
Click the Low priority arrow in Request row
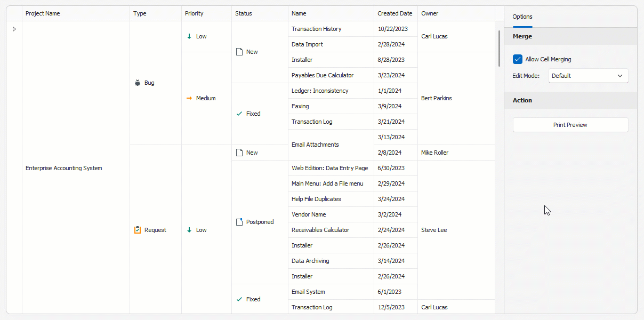pyautogui.click(x=189, y=230)
